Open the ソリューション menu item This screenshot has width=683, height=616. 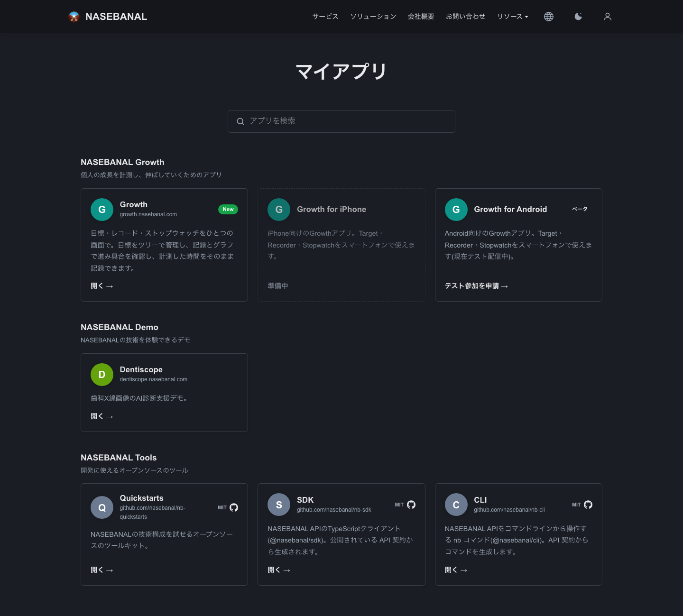click(373, 17)
